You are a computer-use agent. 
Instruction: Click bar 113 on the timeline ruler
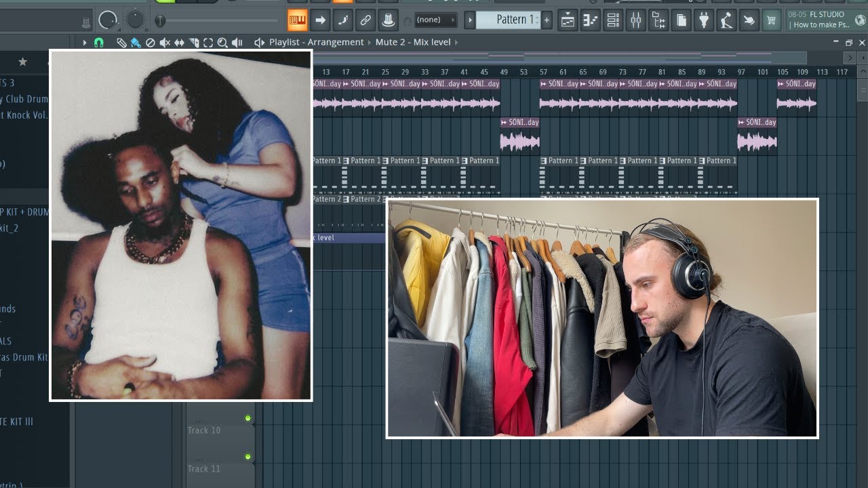(823, 72)
